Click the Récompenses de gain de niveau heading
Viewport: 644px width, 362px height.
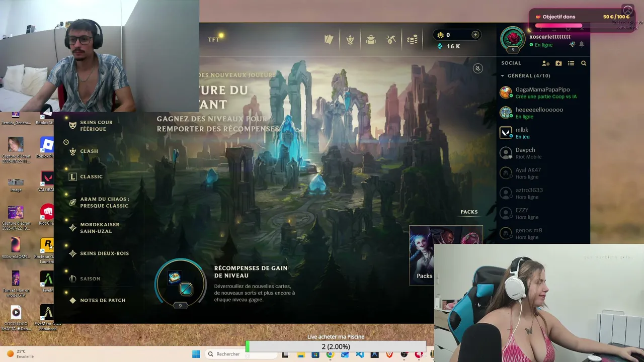click(x=251, y=272)
